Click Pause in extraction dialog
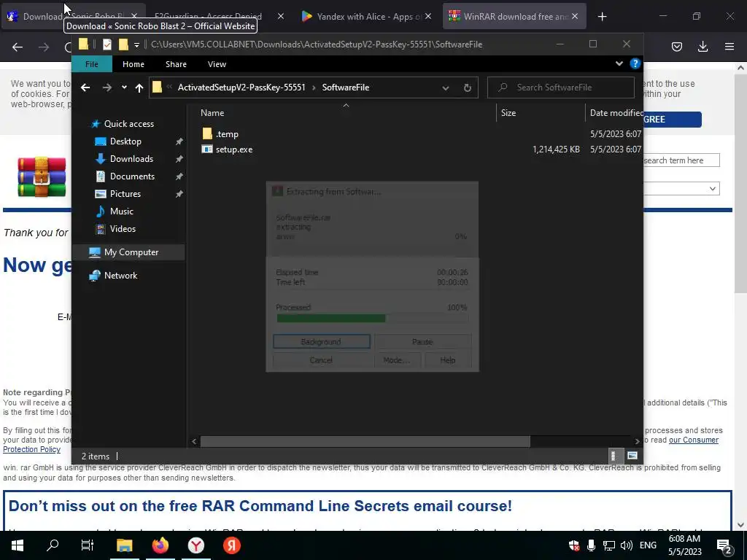The width and height of the screenshot is (747, 560). pos(422,342)
